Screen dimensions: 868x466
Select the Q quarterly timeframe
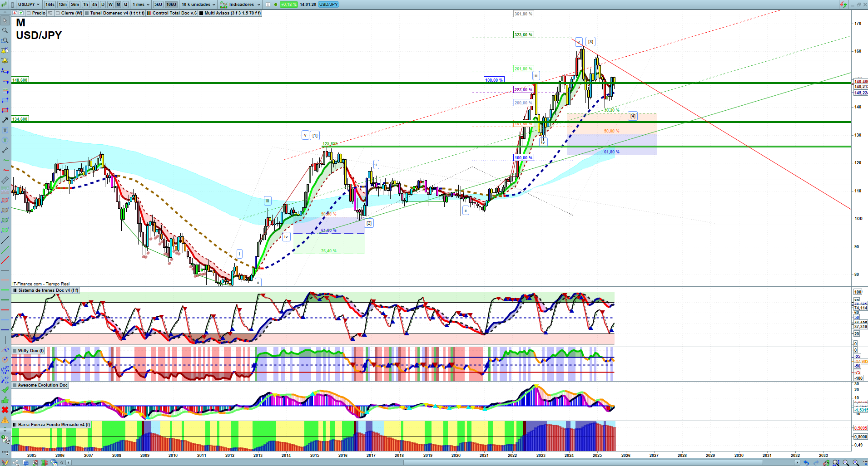coord(126,5)
